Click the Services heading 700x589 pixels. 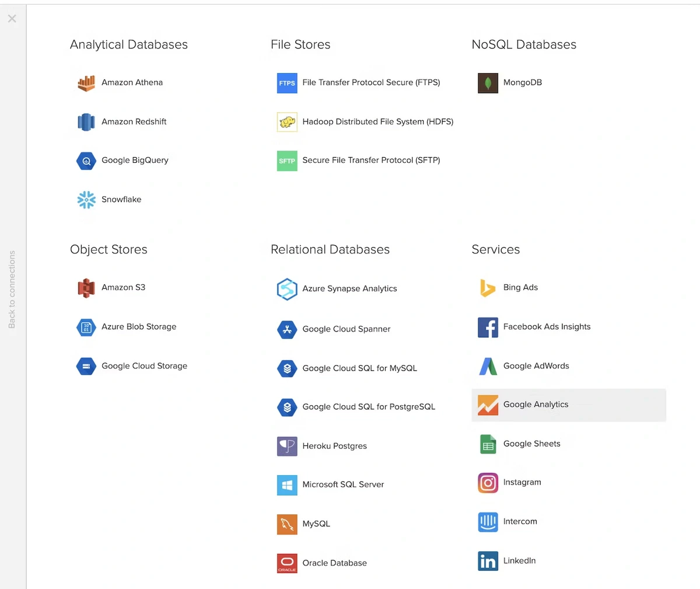(496, 250)
